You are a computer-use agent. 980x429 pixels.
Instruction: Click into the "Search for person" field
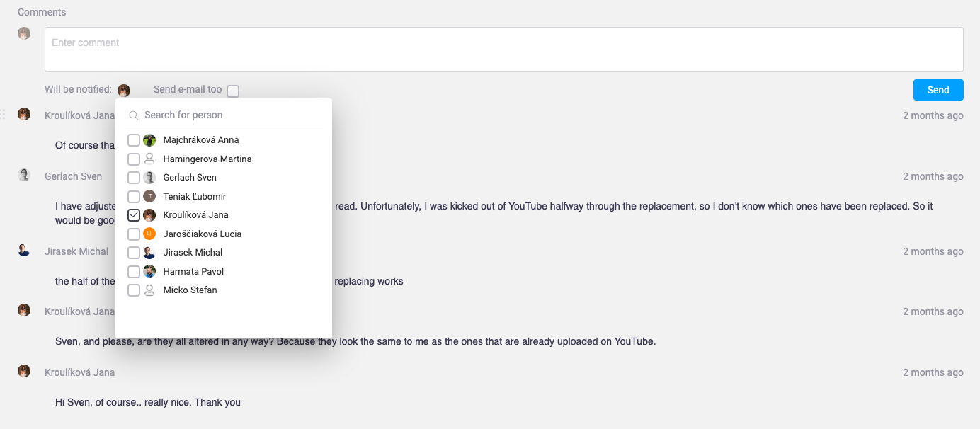[x=231, y=115]
